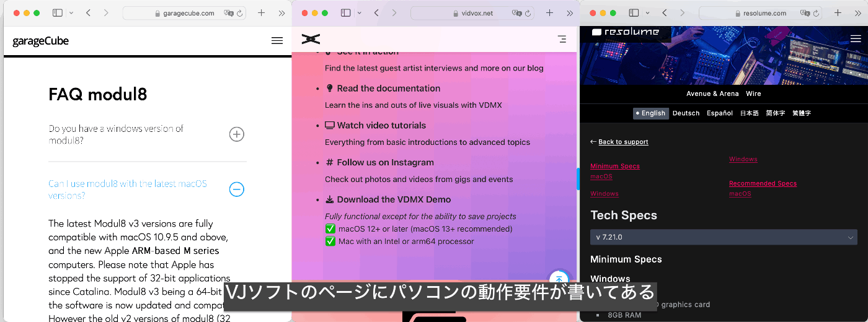Click the VIDVOX logo icon

311,39
